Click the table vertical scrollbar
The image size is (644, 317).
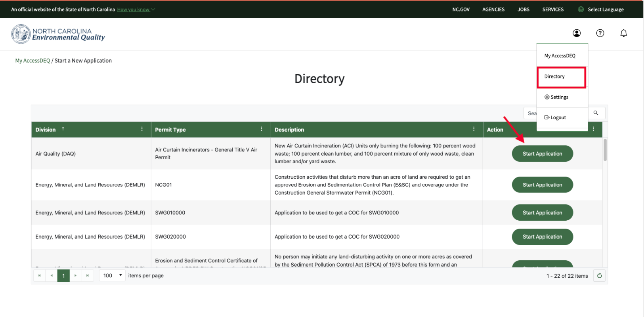(x=605, y=151)
